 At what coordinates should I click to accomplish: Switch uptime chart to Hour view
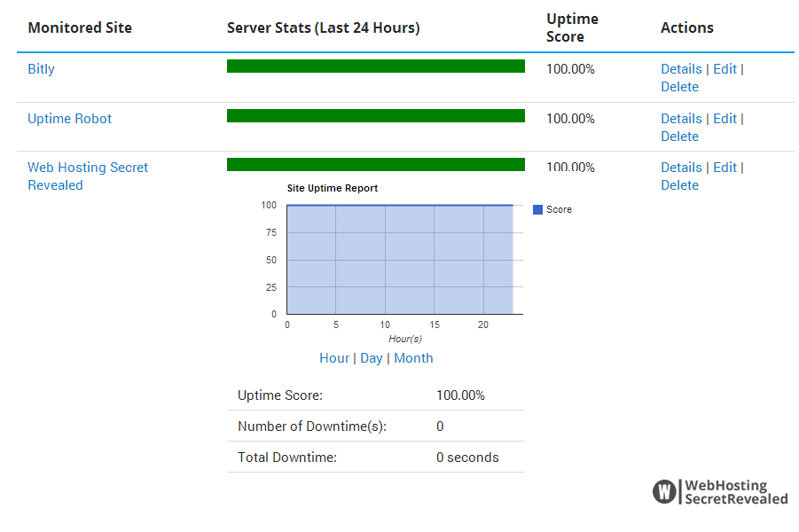point(334,358)
